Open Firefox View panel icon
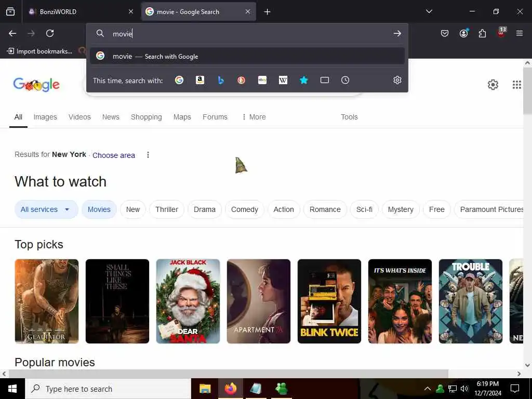Viewport: 532px width, 399px height. point(10,11)
